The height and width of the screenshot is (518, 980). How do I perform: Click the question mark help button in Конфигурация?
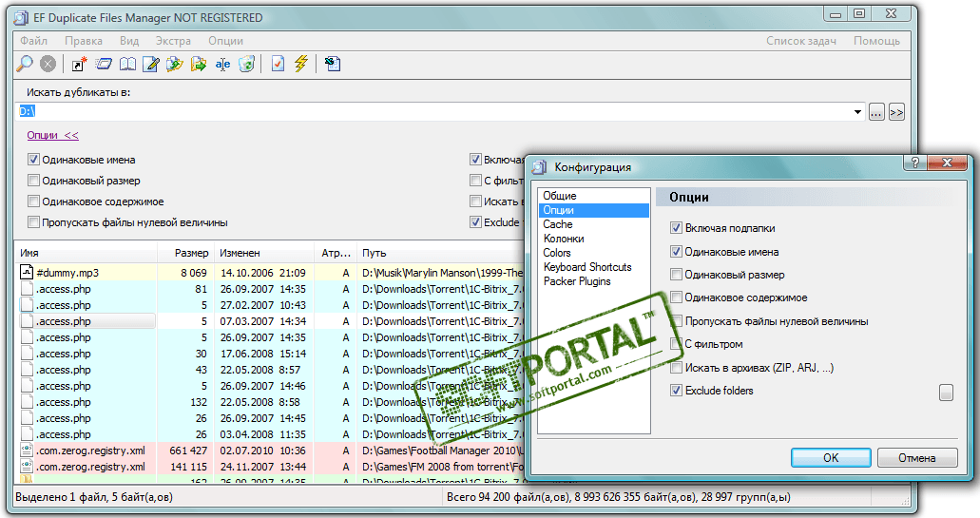click(915, 163)
